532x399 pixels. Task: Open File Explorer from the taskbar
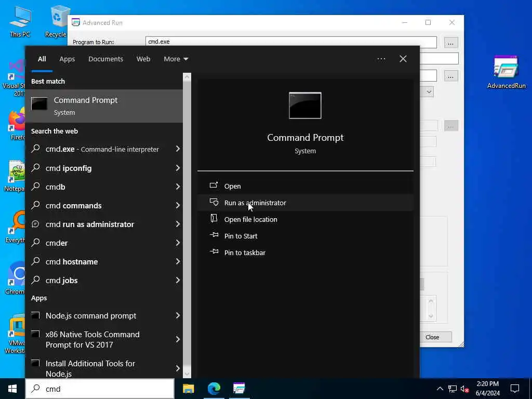[x=188, y=389]
